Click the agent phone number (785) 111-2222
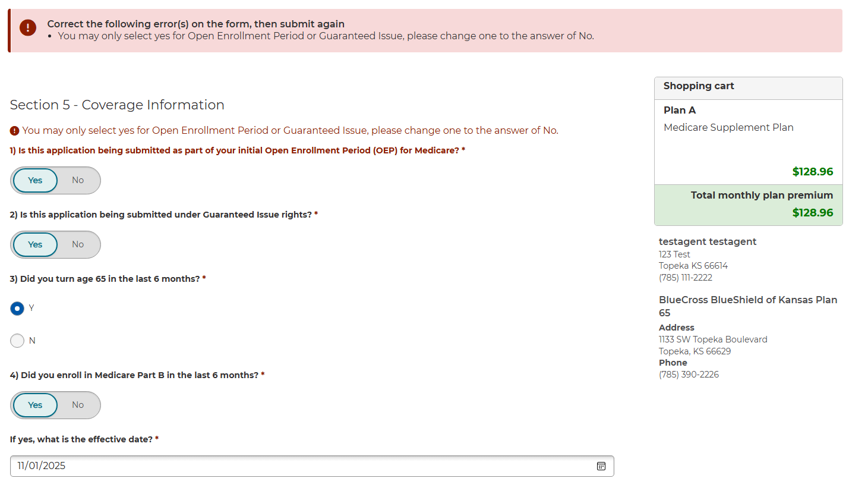Screen dimensions: 868x478 (686, 278)
